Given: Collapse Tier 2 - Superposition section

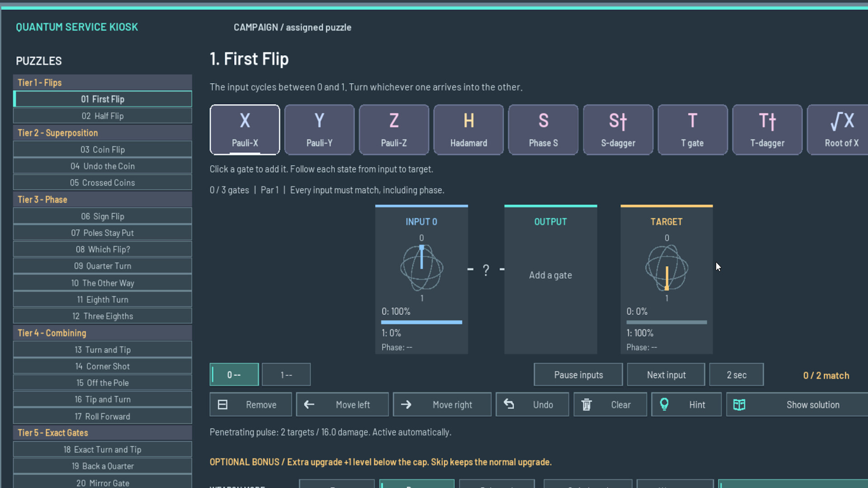Looking at the screenshot, I should pos(103,133).
